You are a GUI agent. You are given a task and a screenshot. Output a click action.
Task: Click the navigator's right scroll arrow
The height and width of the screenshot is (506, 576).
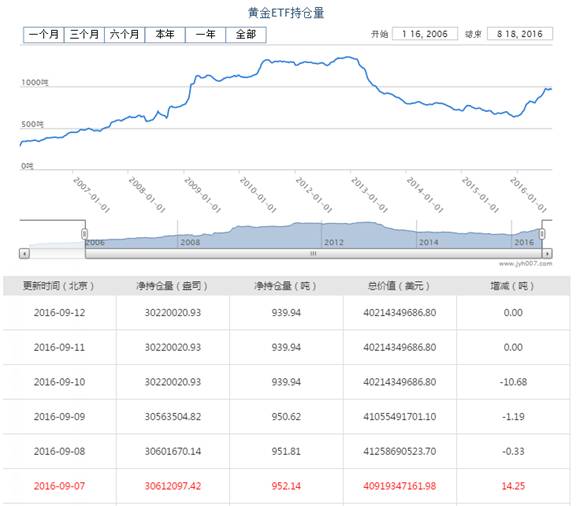(x=547, y=254)
